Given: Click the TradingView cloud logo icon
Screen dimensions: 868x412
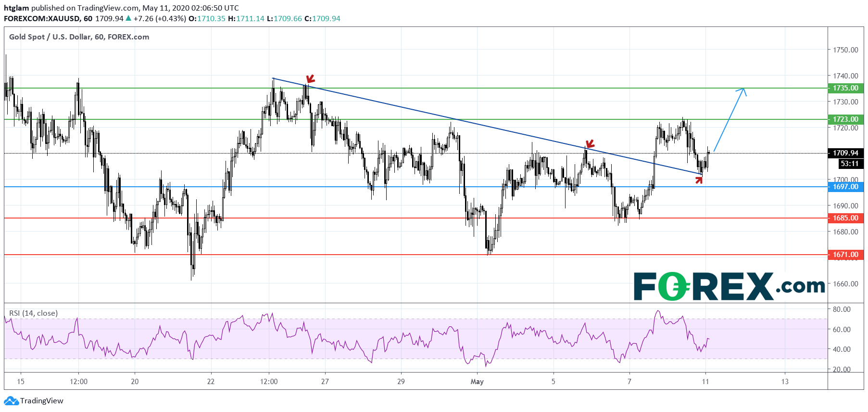Looking at the screenshot, I should tap(11, 401).
